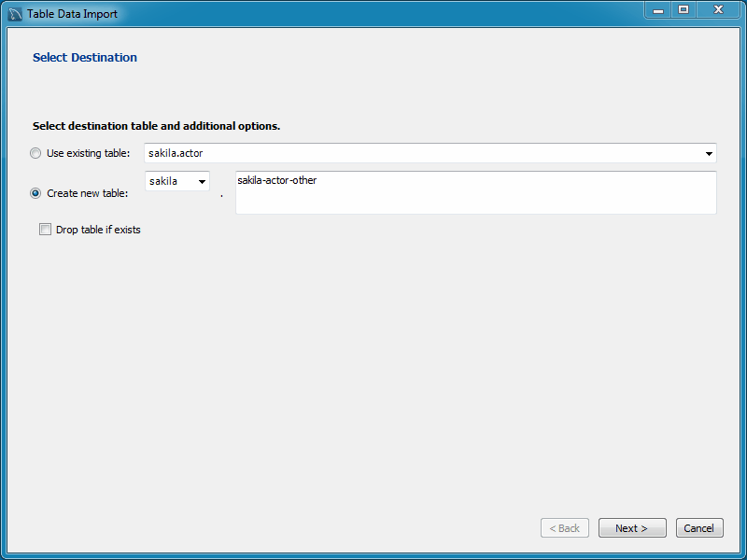This screenshot has height=560, width=747.
Task: Minimize the Table Data Import window
Action: [658, 10]
